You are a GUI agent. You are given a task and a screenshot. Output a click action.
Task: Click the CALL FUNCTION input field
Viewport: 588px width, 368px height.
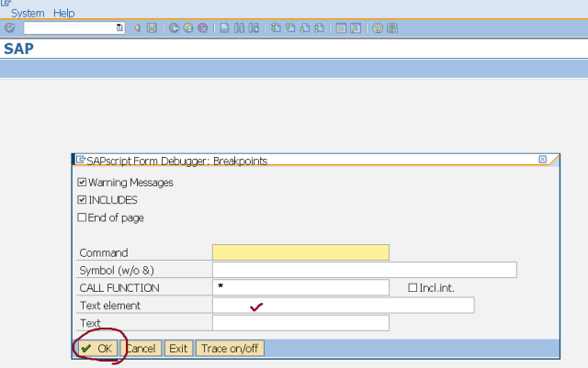coord(300,287)
